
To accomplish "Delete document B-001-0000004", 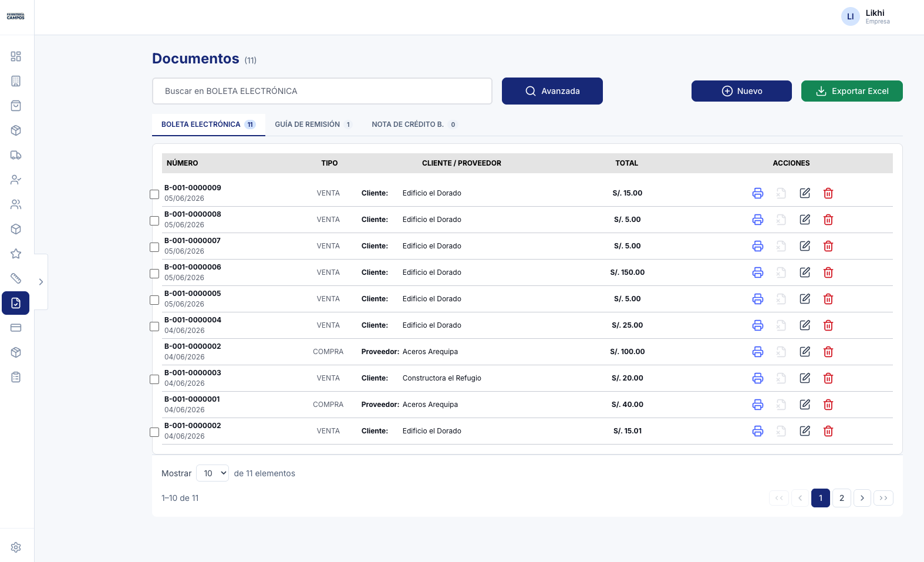I will (828, 325).
